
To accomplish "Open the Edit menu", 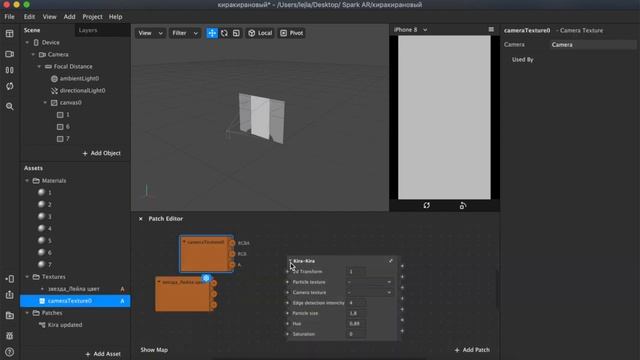I will [29, 17].
